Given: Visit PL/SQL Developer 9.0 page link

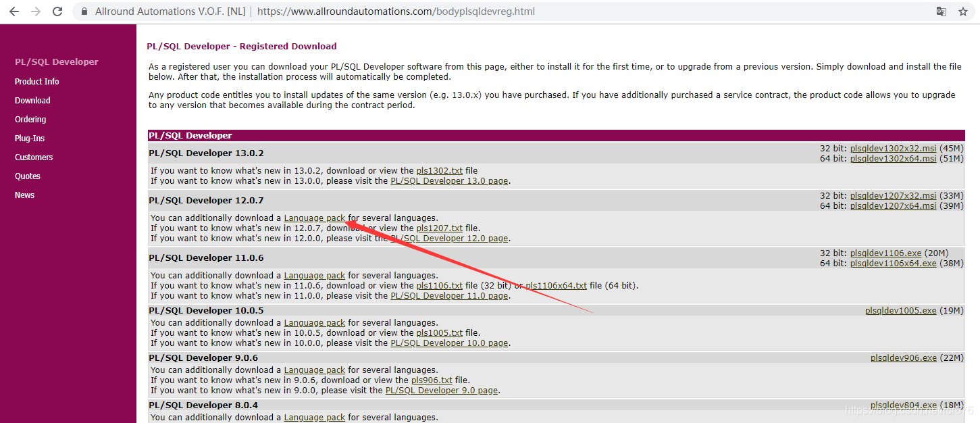Looking at the screenshot, I should 442,391.
